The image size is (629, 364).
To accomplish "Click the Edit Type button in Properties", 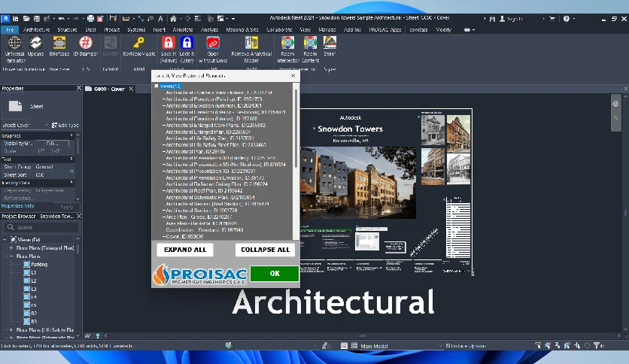I will click(65, 125).
